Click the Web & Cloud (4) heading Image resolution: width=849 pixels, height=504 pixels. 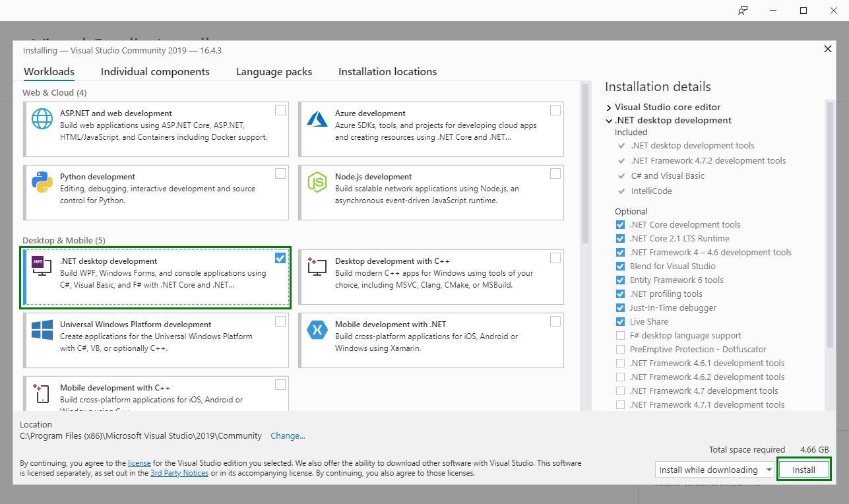pyautogui.click(x=55, y=93)
